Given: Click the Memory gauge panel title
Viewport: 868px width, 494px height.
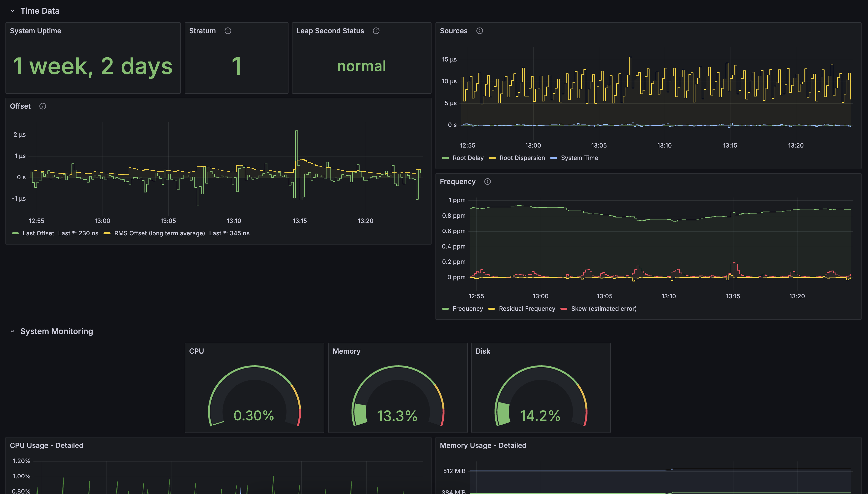Looking at the screenshot, I should pos(346,351).
